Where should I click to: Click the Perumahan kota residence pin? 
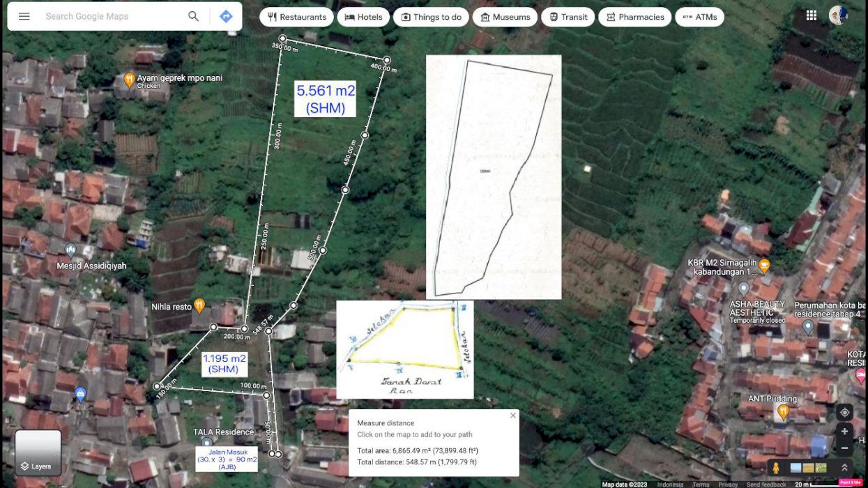[808, 326]
